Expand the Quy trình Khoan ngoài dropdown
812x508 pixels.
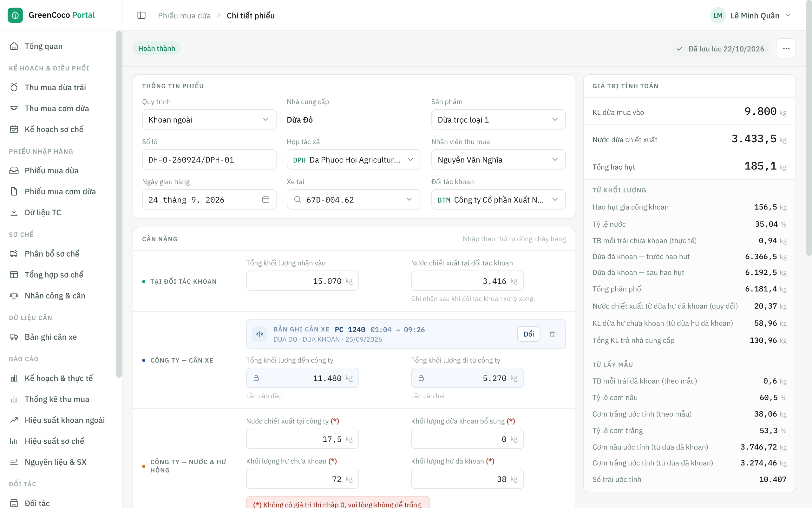click(209, 120)
